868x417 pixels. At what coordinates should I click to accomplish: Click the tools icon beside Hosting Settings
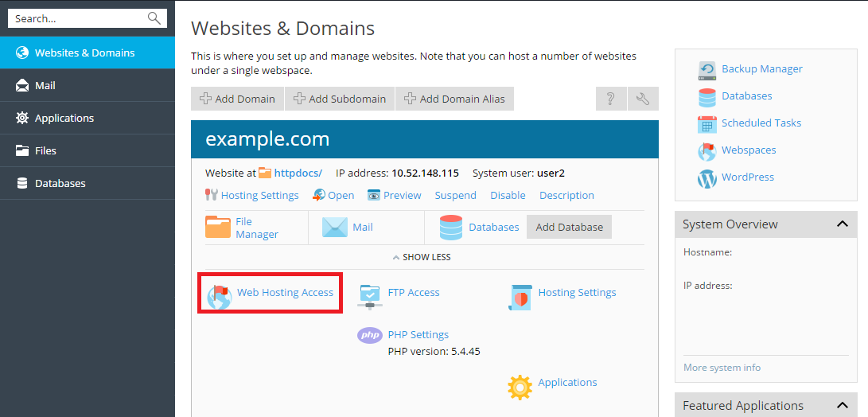click(x=212, y=195)
